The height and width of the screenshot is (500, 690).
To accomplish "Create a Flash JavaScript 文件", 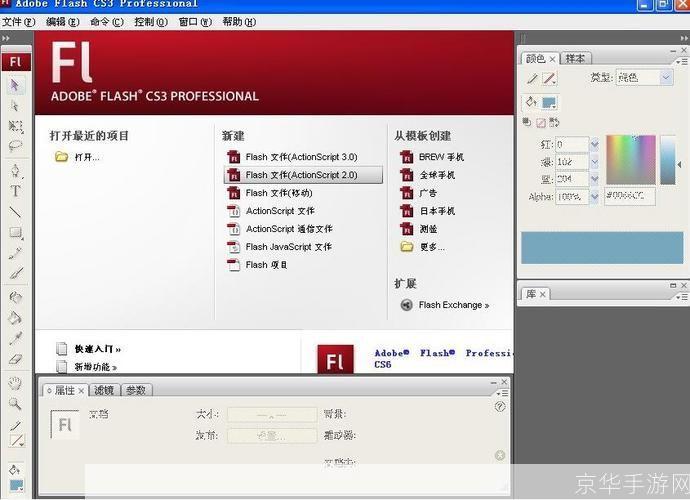I will point(279,247).
